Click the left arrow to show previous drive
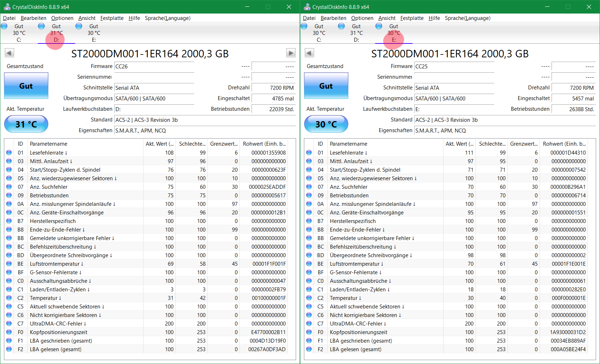The image size is (600, 364). (10, 53)
